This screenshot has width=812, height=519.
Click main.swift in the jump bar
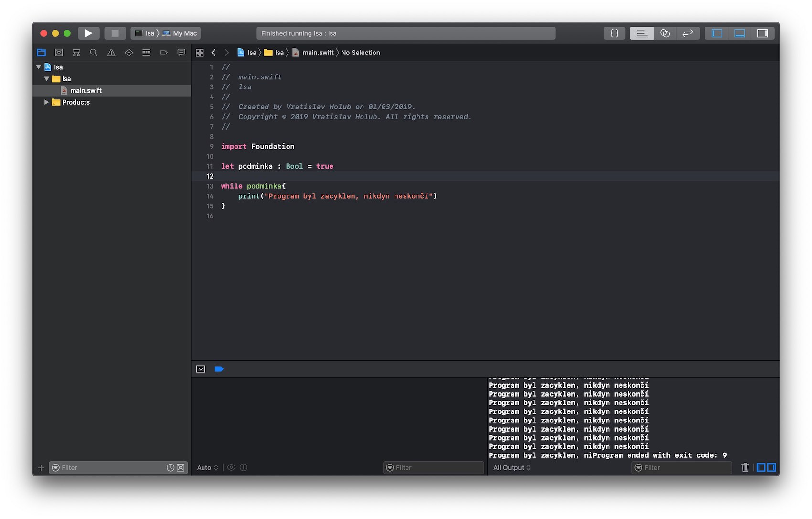[318, 53]
